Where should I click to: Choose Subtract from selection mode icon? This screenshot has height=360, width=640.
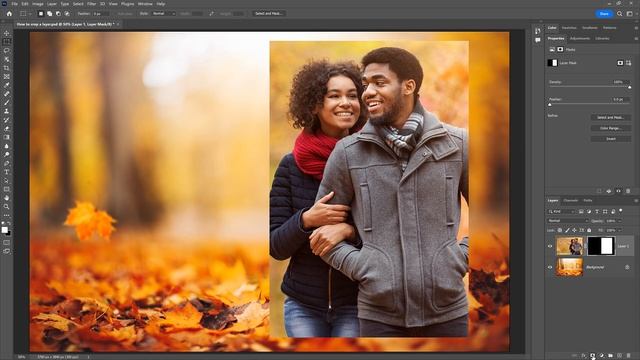pos(58,13)
